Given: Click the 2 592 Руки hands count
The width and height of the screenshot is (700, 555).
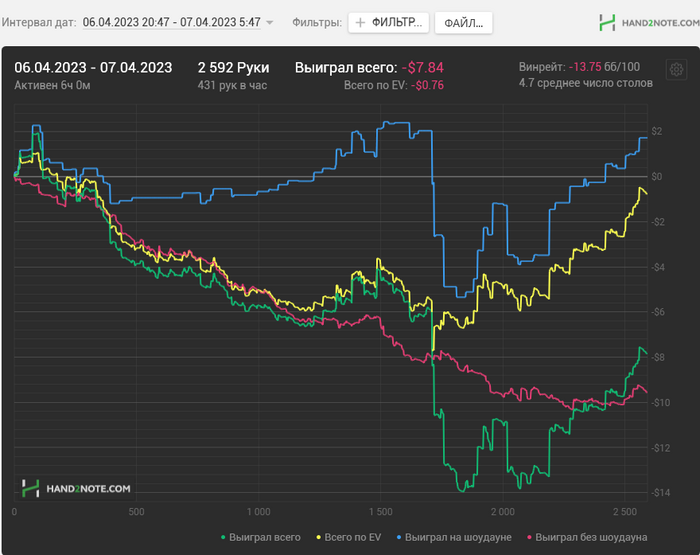Looking at the screenshot, I should point(233,67).
